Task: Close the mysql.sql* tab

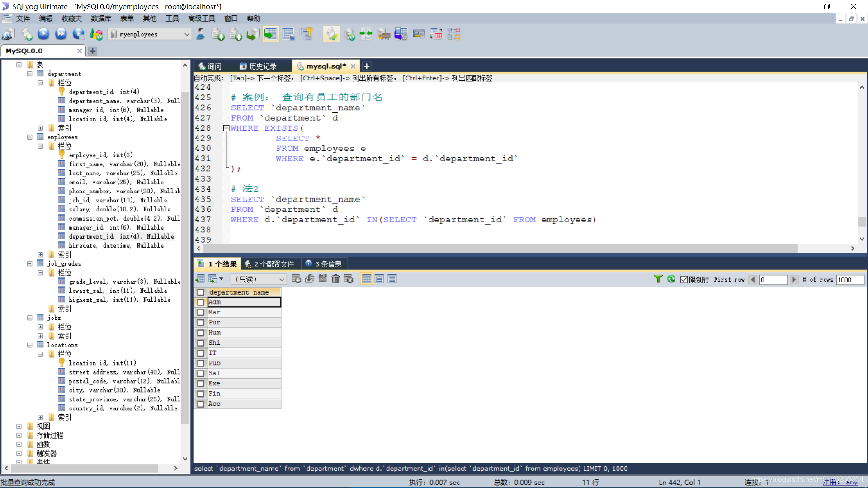Action: 353,66
